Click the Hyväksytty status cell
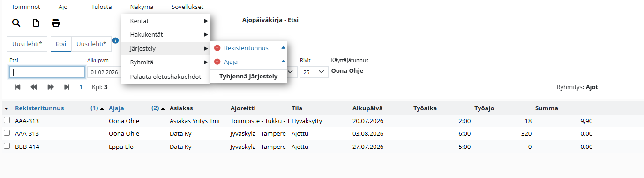Screen dimensions: 644x178 [307, 121]
